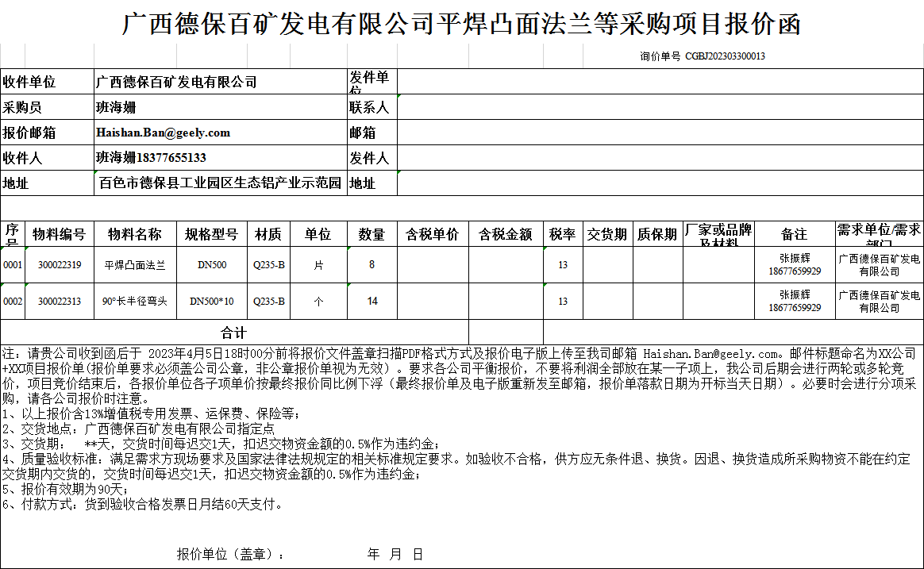924x569 pixels.
Task: Click the 物料名称 column header
Action: pyautogui.click(x=135, y=234)
